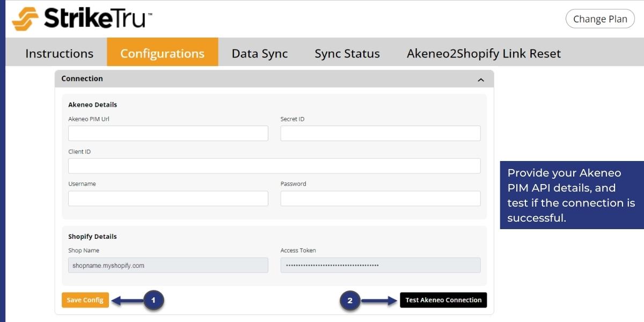Click the Secret ID label
This screenshot has width=644, height=322.
coord(292,119)
